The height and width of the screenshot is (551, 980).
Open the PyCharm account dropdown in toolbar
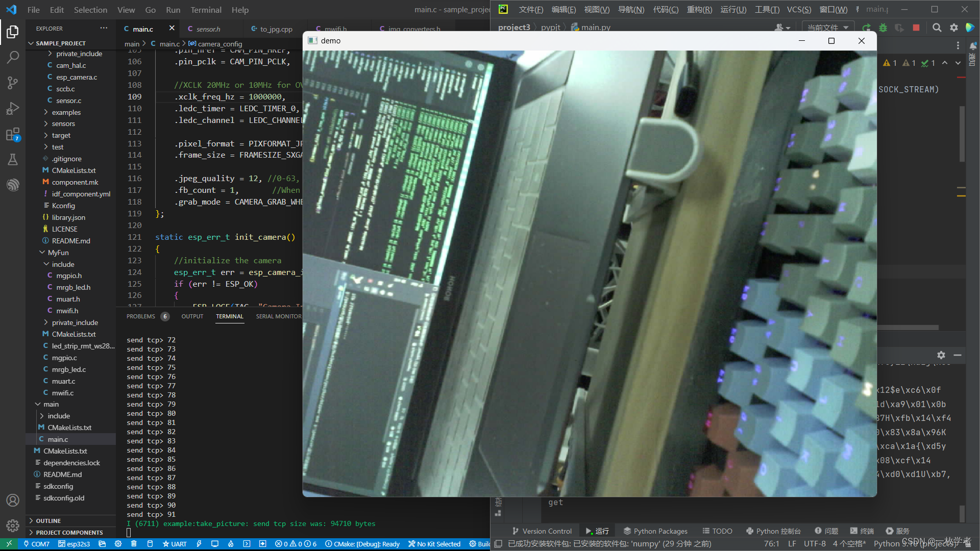[782, 28]
